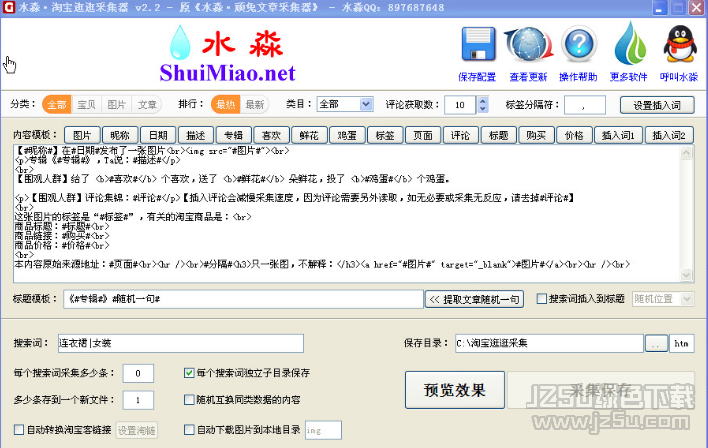708x448 pixels.
Task: Select 图片 category toggle
Action: point(116,104)
